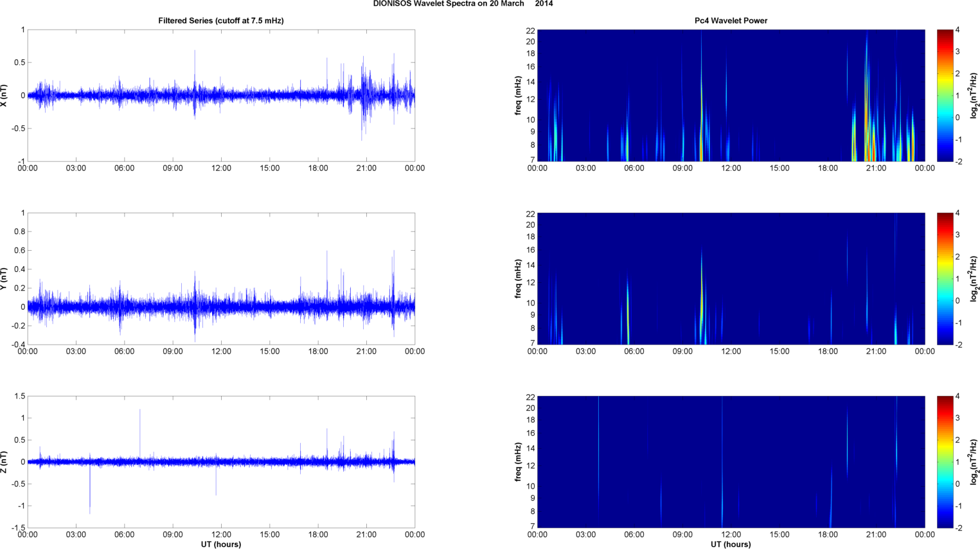The width and height of the screenshot is (980, 549).
Task: Select the "X (nT)" axis label
Action: coord(4,96)
